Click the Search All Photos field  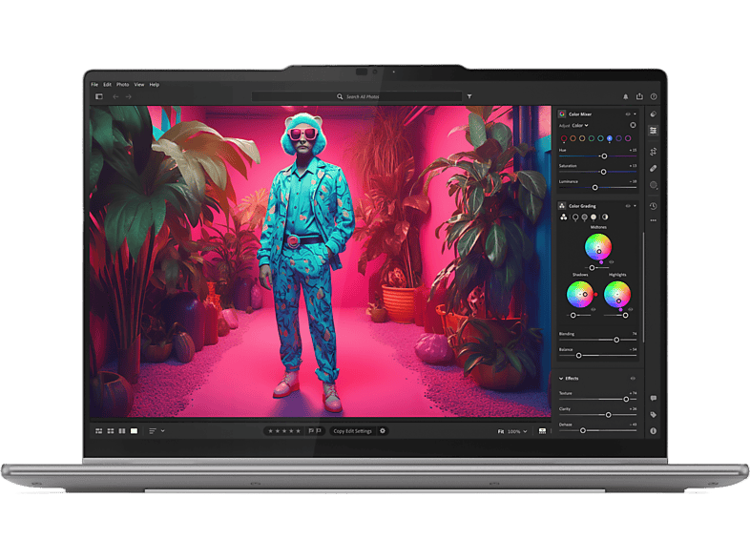pyautogui.click(x=357, y=96)
